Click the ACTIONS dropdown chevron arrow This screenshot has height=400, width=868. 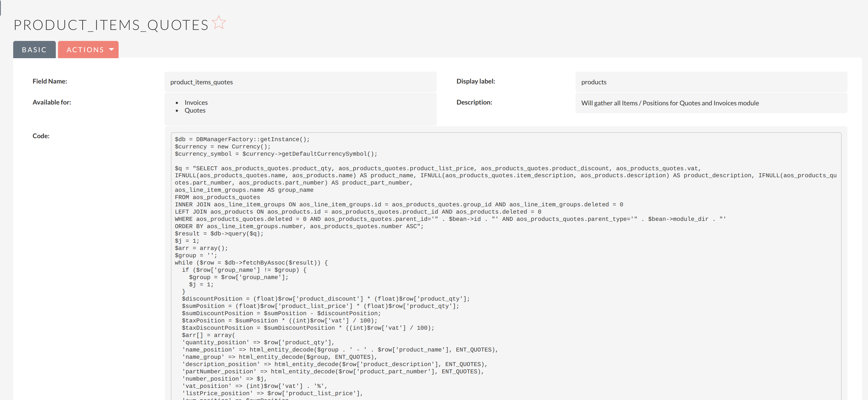point(112,50)
